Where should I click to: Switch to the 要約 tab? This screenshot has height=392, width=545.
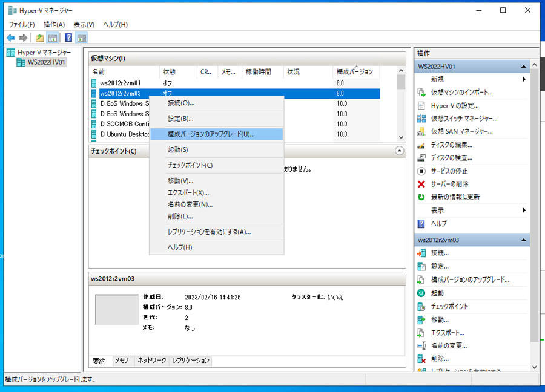point(99,361)
